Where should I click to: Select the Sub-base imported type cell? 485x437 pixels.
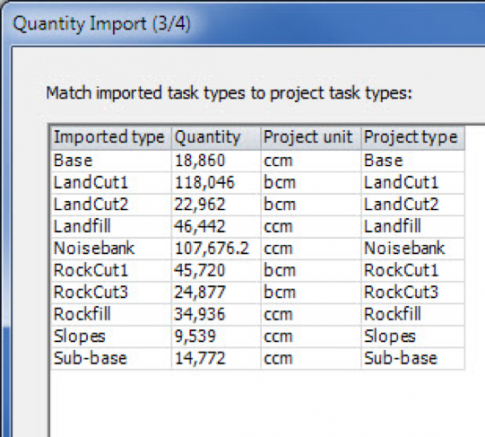111,358
